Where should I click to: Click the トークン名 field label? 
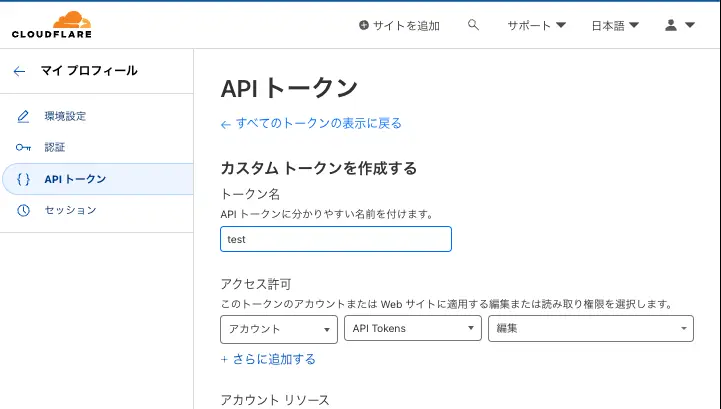[x=251, y=194]
